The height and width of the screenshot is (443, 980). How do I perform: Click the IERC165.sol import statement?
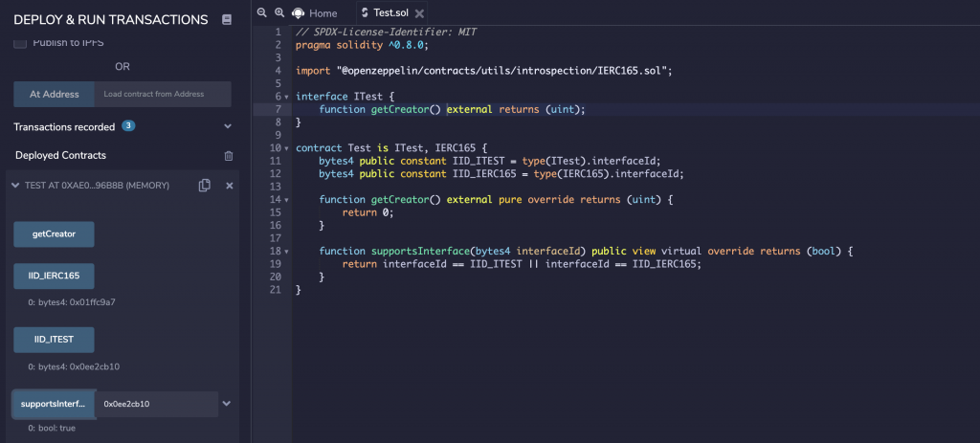pos(483,71)
